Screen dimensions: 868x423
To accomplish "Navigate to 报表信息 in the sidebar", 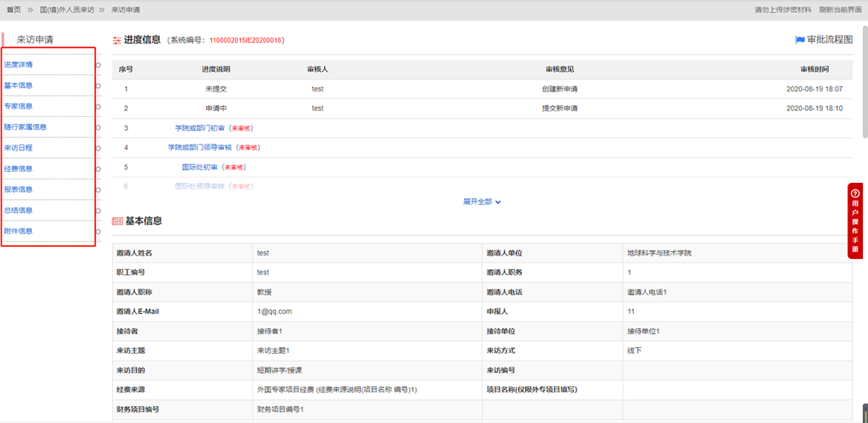I will pos(19,190).
